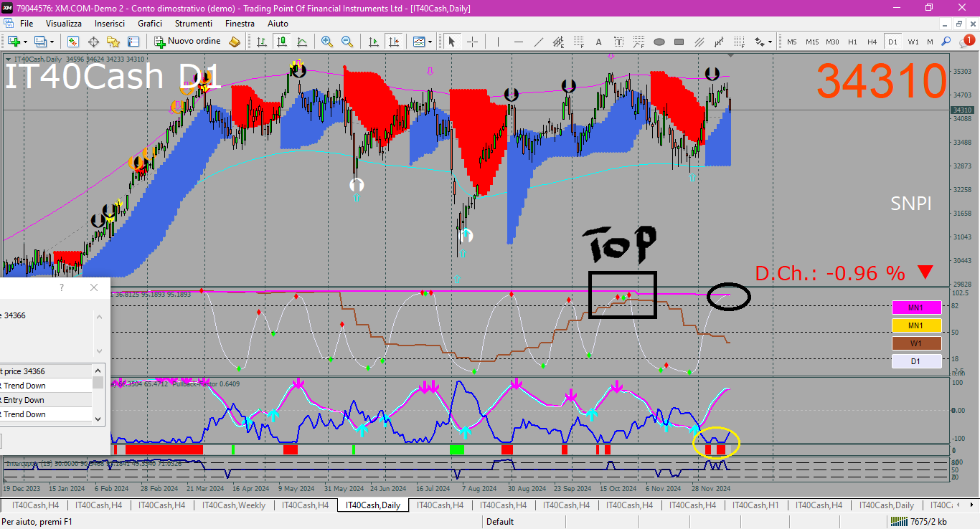Click the brown W1 legend swatch
The width and height of the screenshot is (980, 529).
click(x=915, y=343)
